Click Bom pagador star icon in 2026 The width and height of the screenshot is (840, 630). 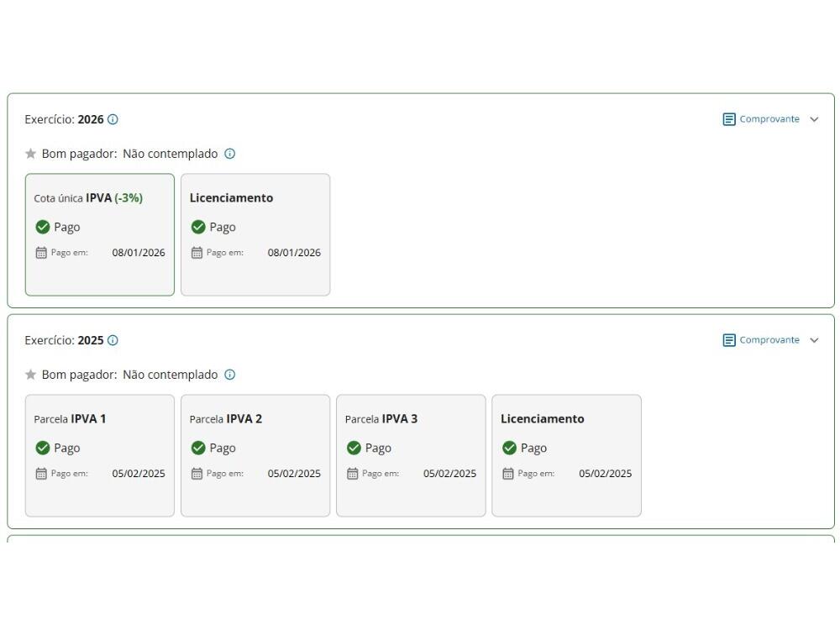coord(31,154)
